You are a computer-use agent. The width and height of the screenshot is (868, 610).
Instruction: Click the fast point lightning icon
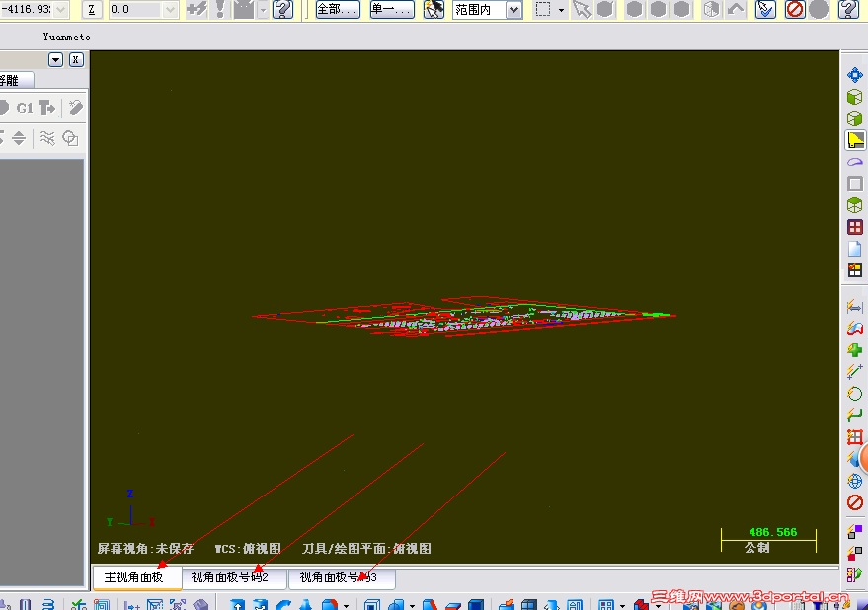click(197, 10)
